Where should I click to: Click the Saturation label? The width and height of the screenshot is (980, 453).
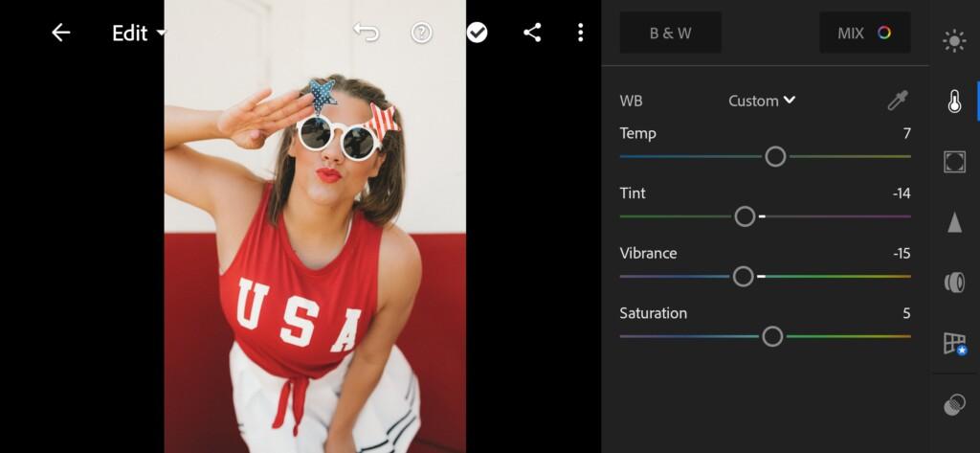[x=653, y=313]
